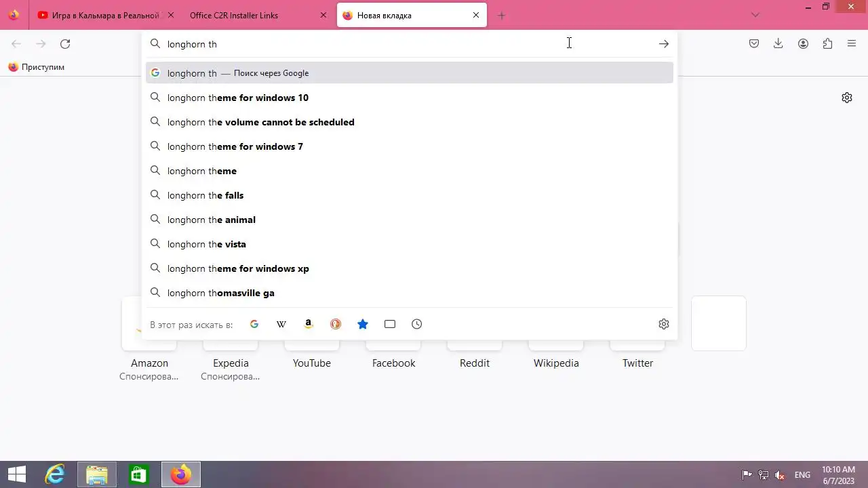Close the Office C2R Installer Links tab
The height and width of the screenshot is (488, 868).
[323, 16]
